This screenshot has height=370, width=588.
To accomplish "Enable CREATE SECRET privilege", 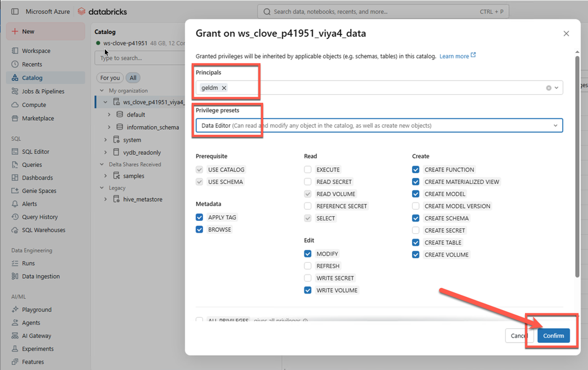I will tap(416, 230).
